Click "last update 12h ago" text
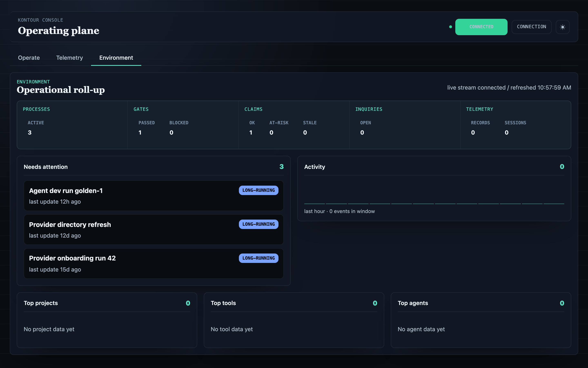This screenshot has width=588, height=368. (55, 202)
